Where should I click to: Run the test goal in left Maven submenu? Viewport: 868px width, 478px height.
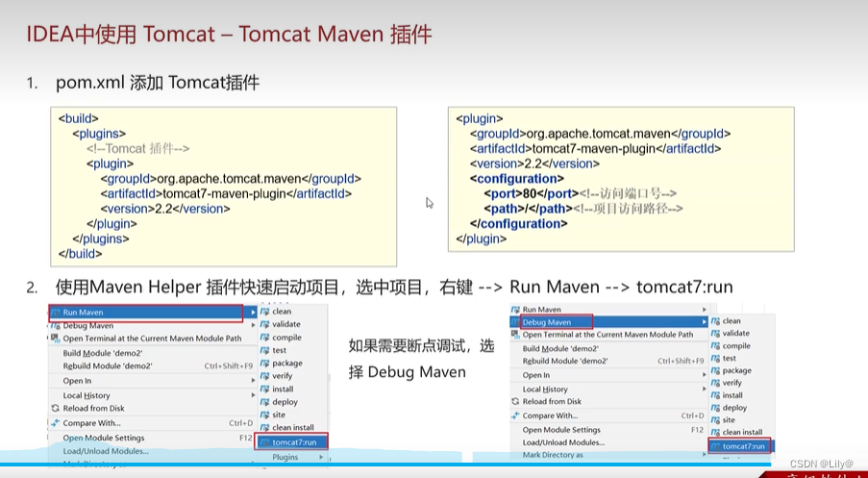pyautogui.click(x=279, y=350)
